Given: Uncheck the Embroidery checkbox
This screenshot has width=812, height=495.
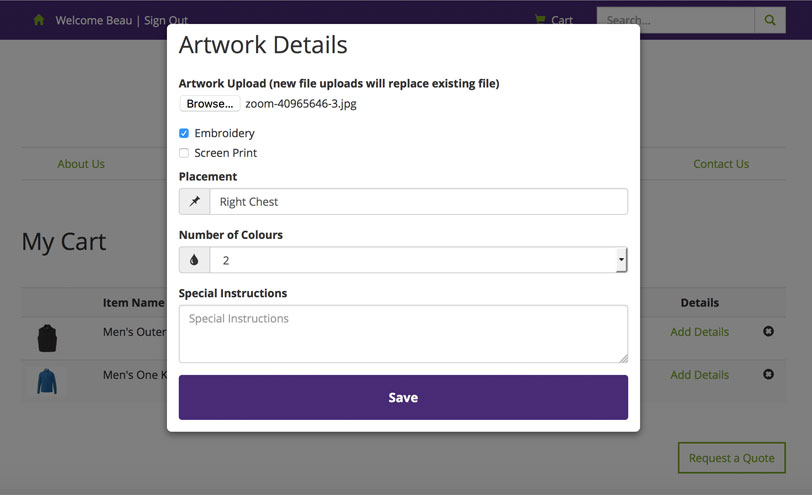Looking at the screenshot, I should 184,133.
